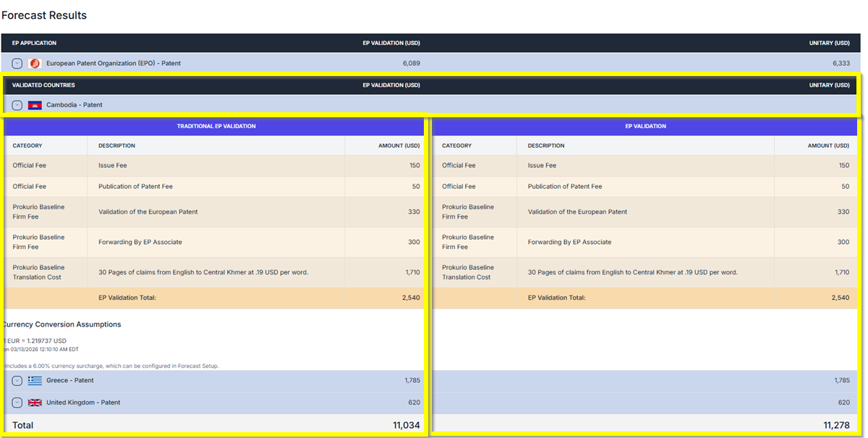Expand the United Kingdom - Patent row

tap(16, 403)
